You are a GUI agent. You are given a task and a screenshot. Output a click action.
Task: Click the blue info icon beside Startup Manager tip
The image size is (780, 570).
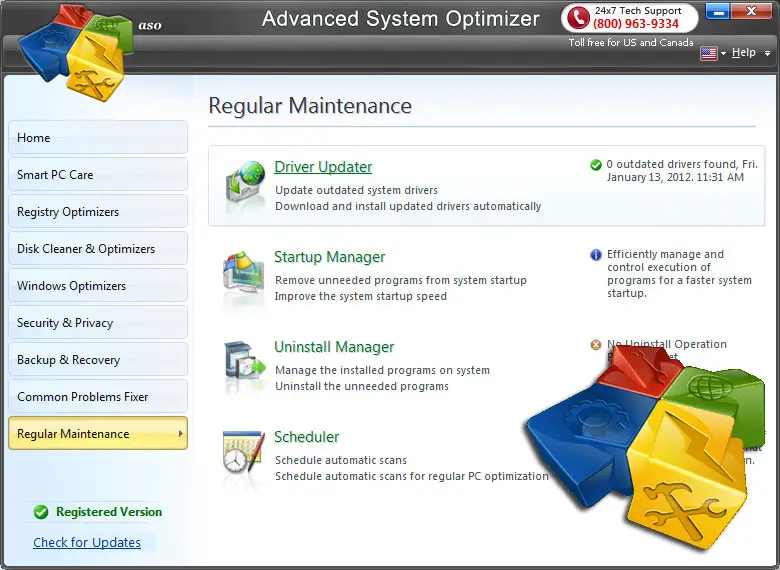point(595,255)
